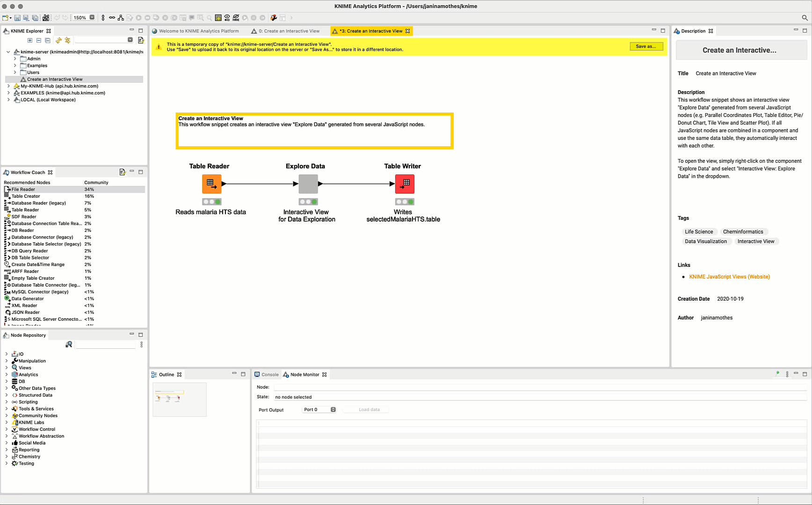Screen dimensions: 812x505
Task: Click the Node Repository fuzzy search icon
Action: coord(69,345)
